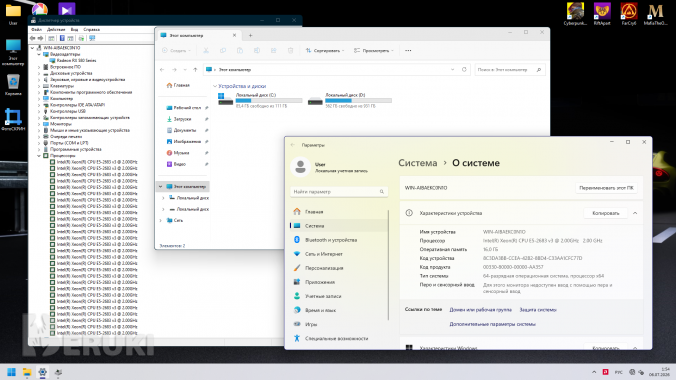676x380 pixels.
Task: Open the Действие menu in Device Manager
Action: point(56,29)
